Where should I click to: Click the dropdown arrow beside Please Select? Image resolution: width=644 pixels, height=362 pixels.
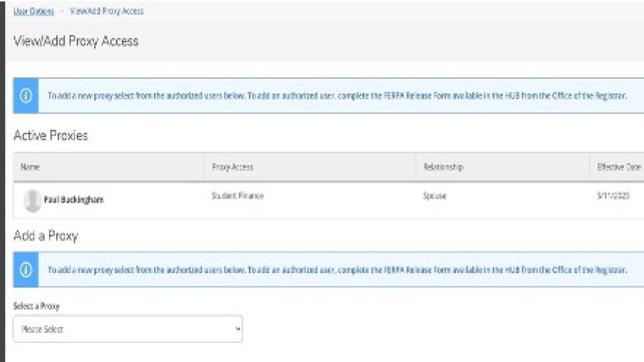(x=238, y=329)
